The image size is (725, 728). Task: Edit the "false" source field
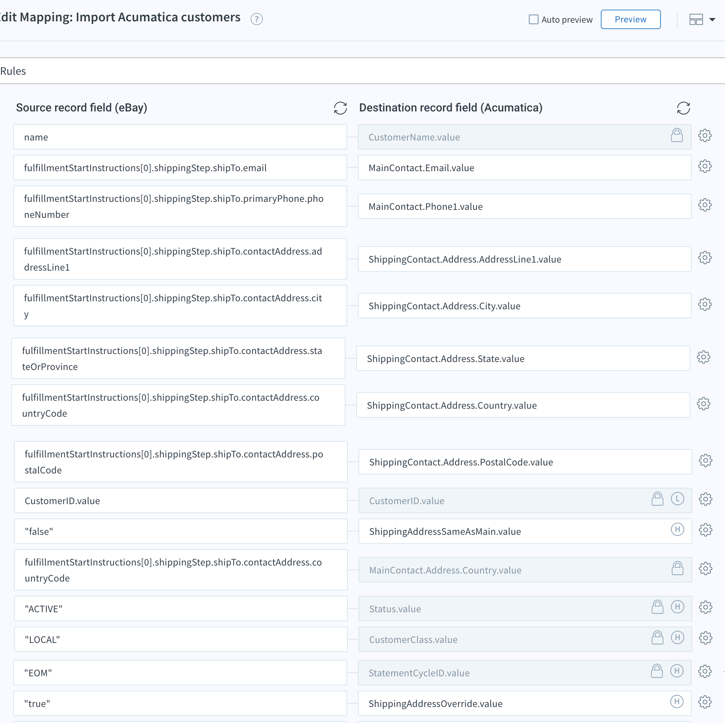point(181,532)
